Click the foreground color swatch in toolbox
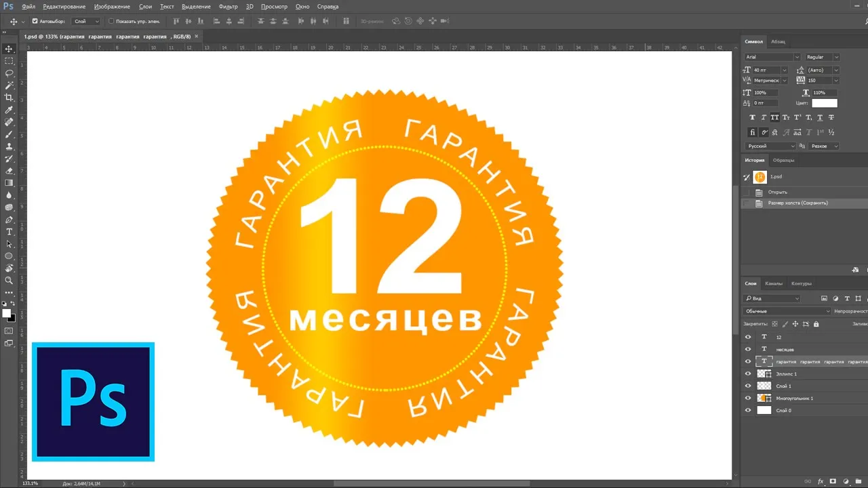 point(7,313)
